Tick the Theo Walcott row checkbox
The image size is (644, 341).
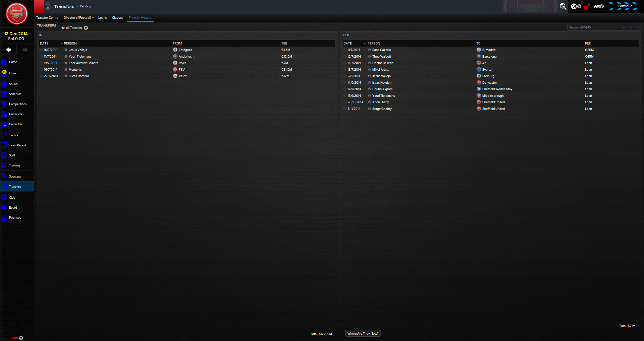(x=345, y=57)
